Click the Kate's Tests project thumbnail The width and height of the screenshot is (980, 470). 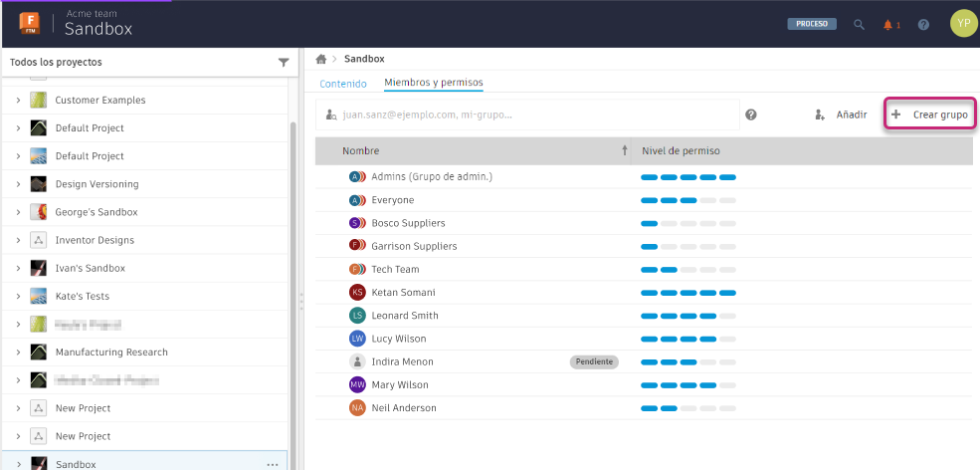(x=39, y=296)
